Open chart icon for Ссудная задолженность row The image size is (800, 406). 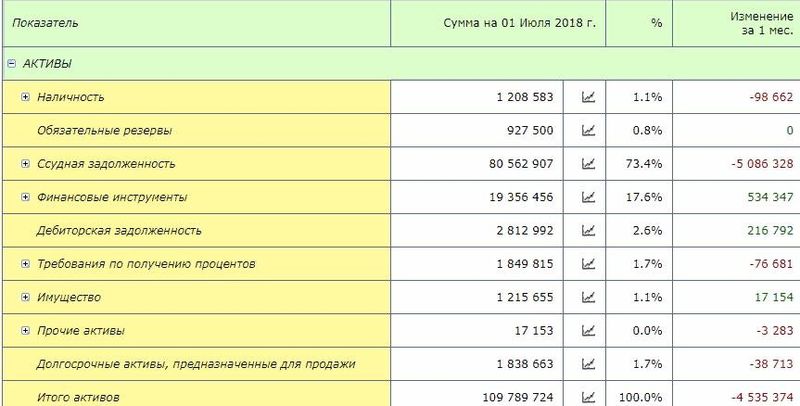(588, 164)
